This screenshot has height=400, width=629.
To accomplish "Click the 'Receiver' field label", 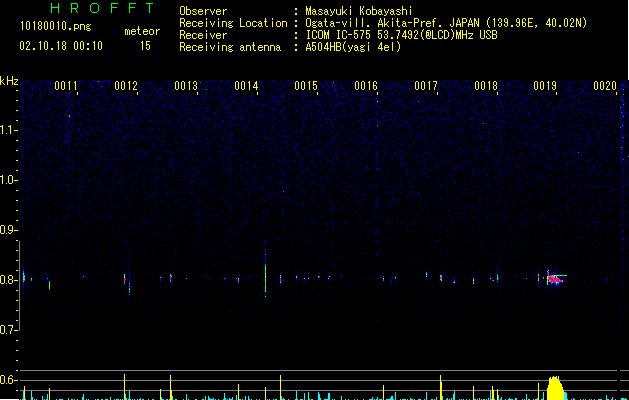I will (x=203, y=35).
